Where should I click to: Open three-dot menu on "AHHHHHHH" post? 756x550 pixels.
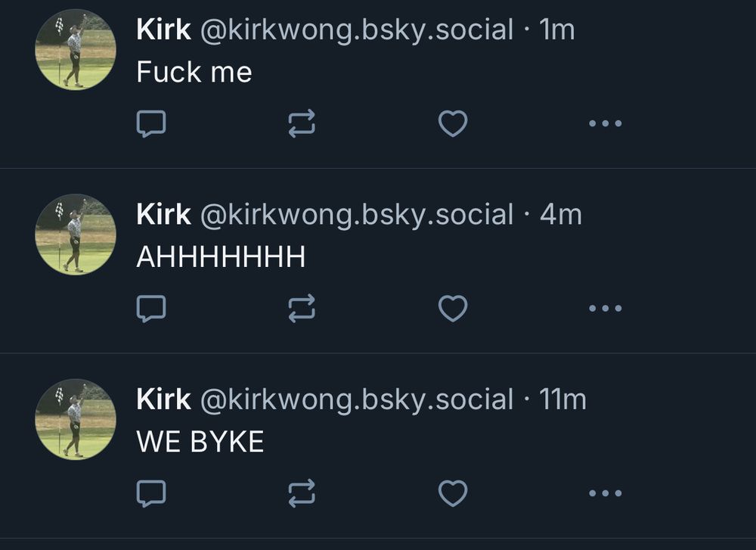(x=605, y=309)
